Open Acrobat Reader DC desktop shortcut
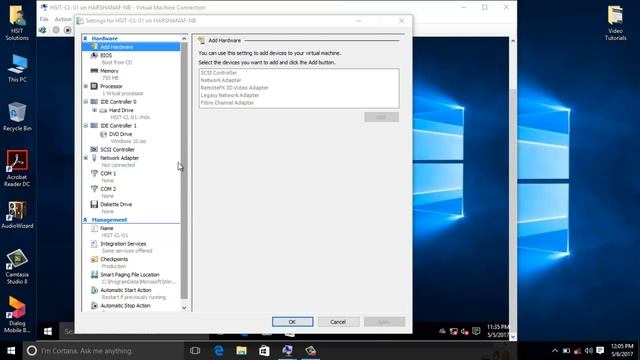 pyautogui.click(x=17, y=169)
